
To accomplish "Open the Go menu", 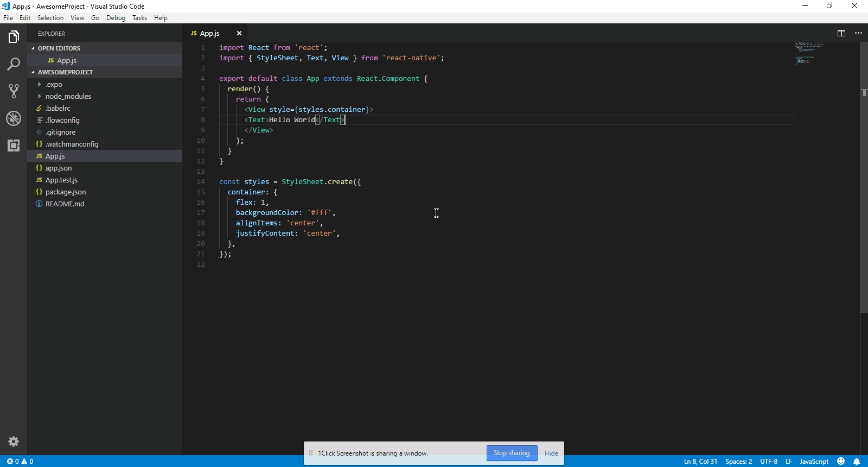I will pyautogui.click(x=95, y=18).
